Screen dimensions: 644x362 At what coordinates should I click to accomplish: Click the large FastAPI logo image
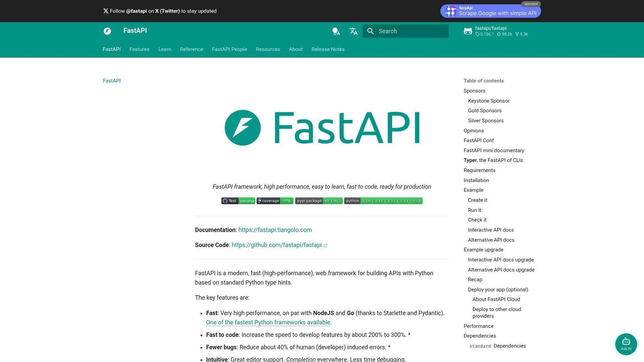[x=322, y=128]
